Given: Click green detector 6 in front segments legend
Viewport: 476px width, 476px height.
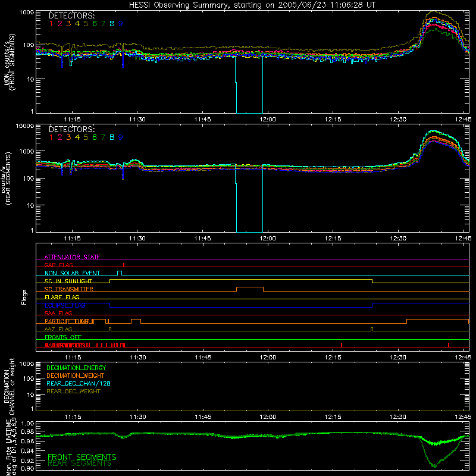Looking at the screenshot, I should 95,24.
